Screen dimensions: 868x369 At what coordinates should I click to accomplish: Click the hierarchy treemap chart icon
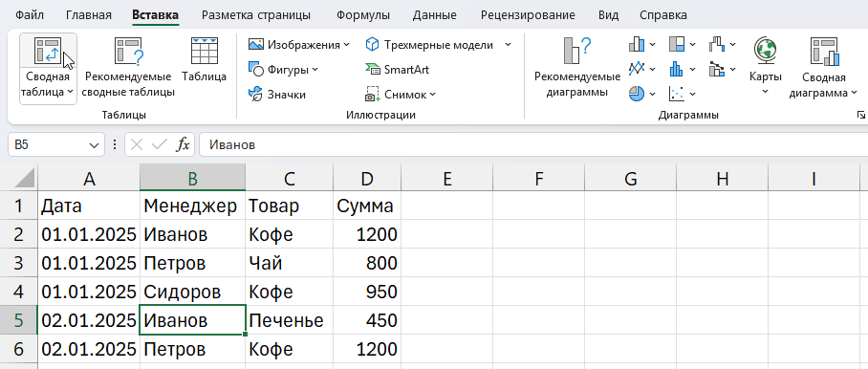pos(677,44)
